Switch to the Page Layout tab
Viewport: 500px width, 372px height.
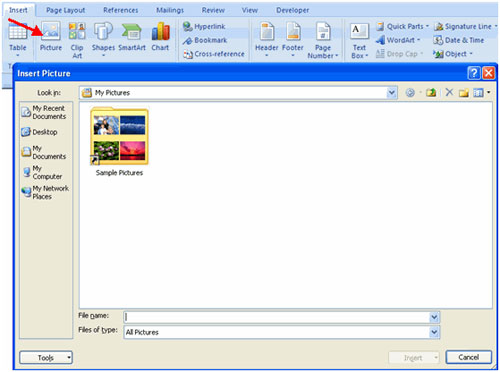coord(66,10)
